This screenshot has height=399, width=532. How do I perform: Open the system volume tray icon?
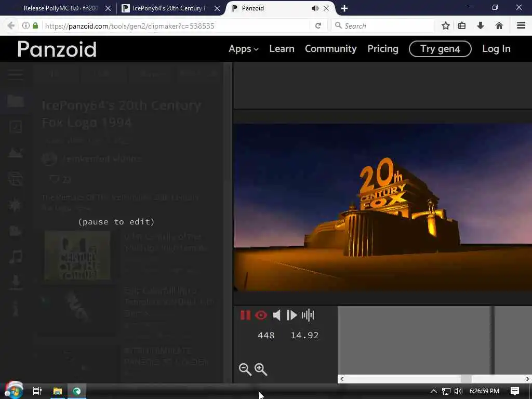click(x=458, y=391)
